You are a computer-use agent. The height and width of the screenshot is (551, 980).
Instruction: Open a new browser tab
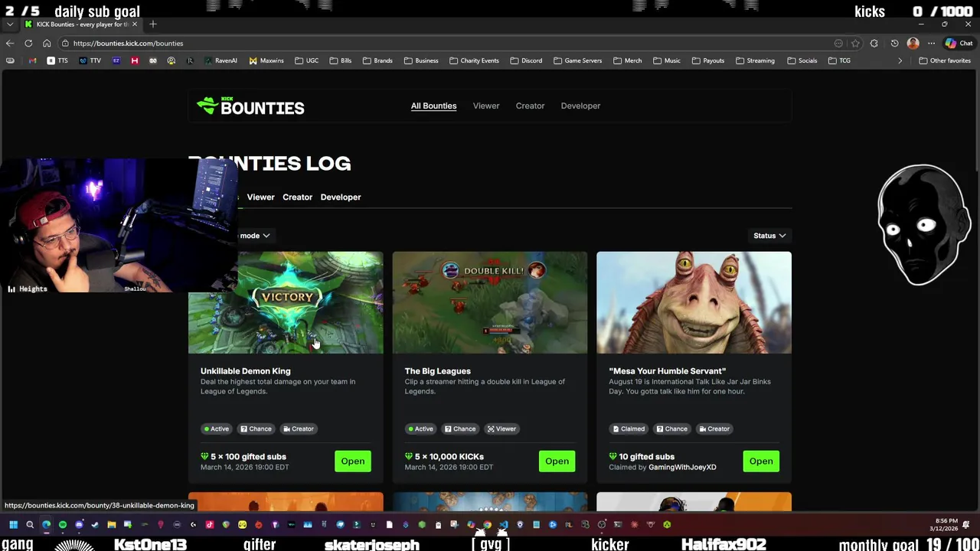coord(152,24)
